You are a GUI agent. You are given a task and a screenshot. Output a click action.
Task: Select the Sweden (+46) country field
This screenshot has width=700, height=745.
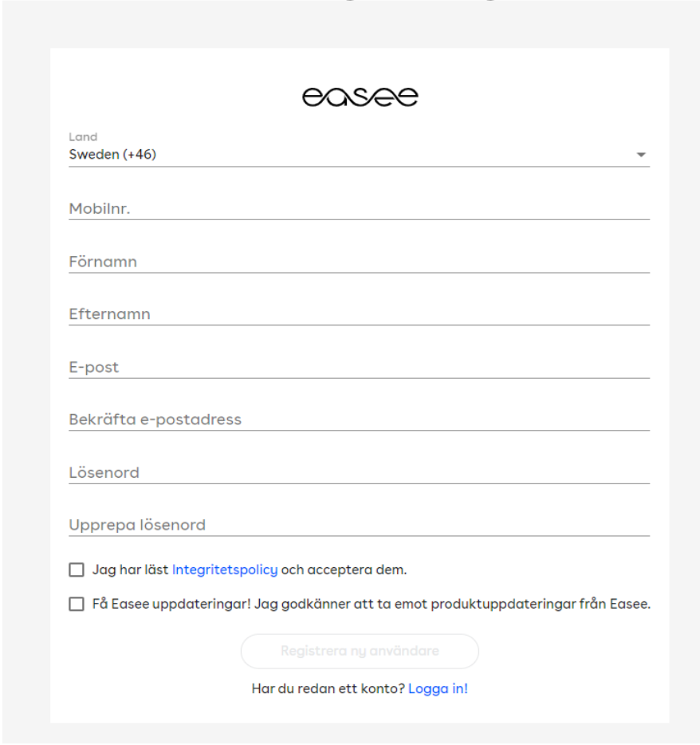pos(359,155)
